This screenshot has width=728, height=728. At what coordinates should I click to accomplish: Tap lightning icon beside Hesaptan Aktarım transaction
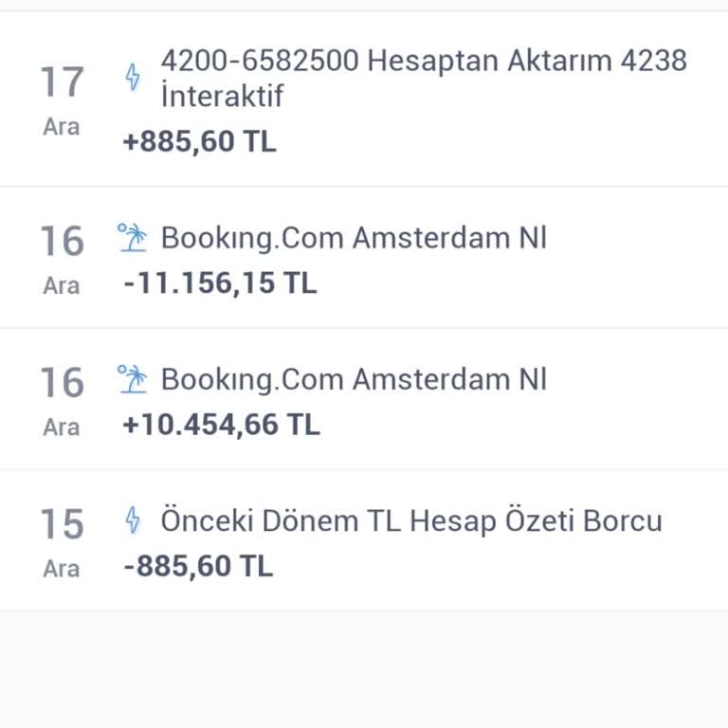point(133,77)
